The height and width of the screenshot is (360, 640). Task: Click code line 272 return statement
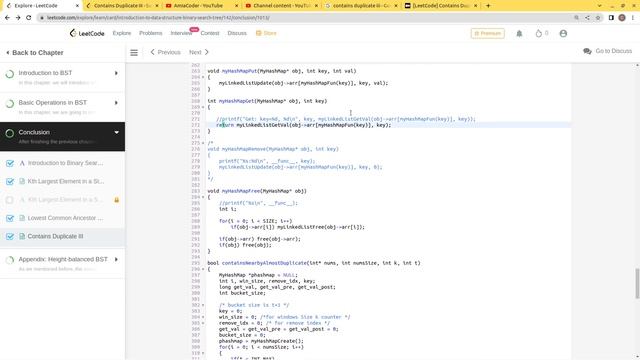[304, 125]
